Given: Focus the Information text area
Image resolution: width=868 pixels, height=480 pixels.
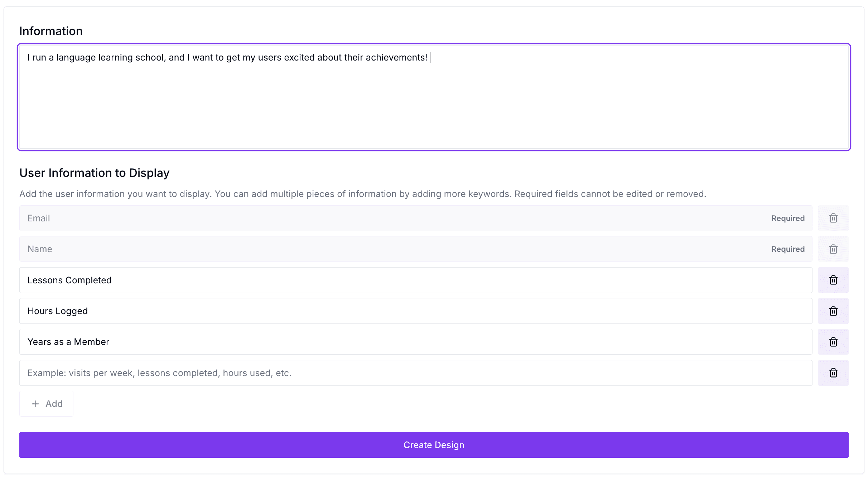Looking at the screenshot, I should (434, 97).
